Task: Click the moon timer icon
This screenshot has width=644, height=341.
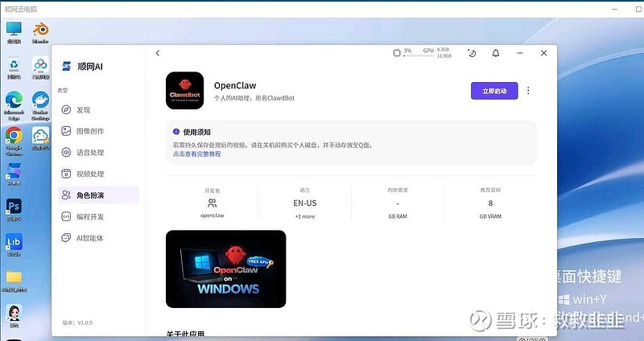Action: click(472, 53)
